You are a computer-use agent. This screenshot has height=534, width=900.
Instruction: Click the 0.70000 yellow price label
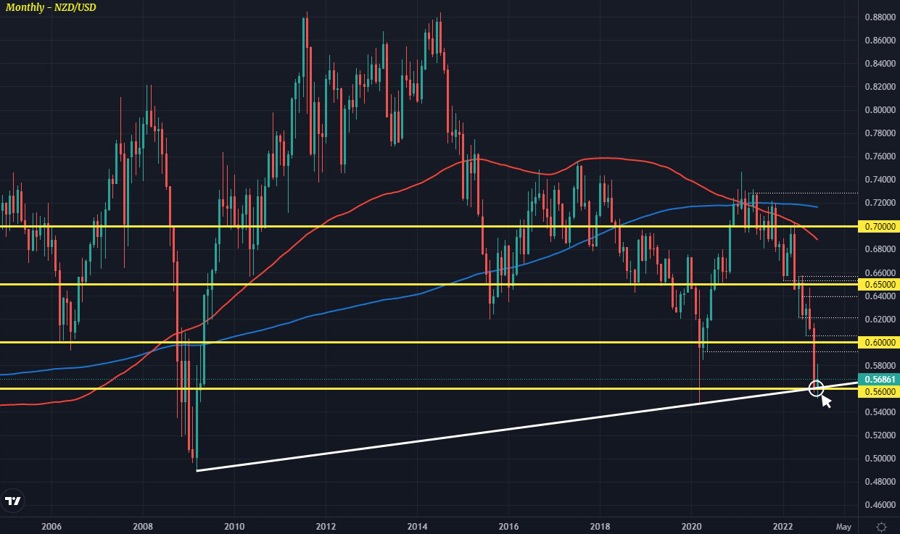click(879, 227)
